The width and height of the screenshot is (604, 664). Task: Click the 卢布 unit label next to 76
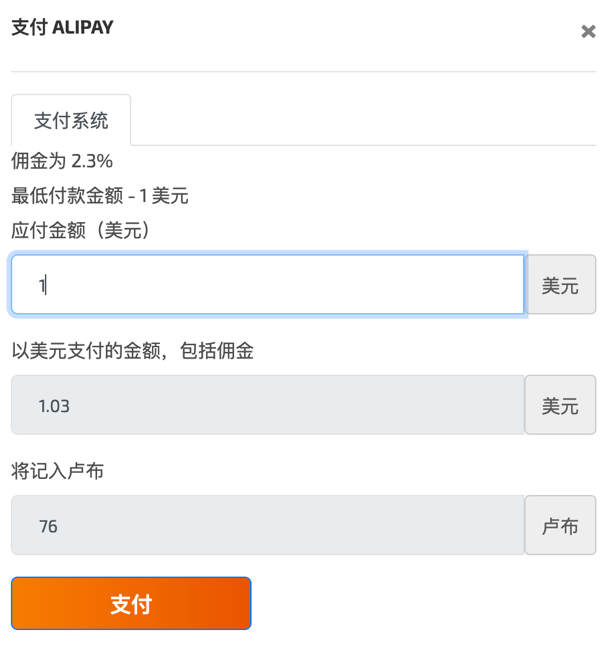pos(560,525)
